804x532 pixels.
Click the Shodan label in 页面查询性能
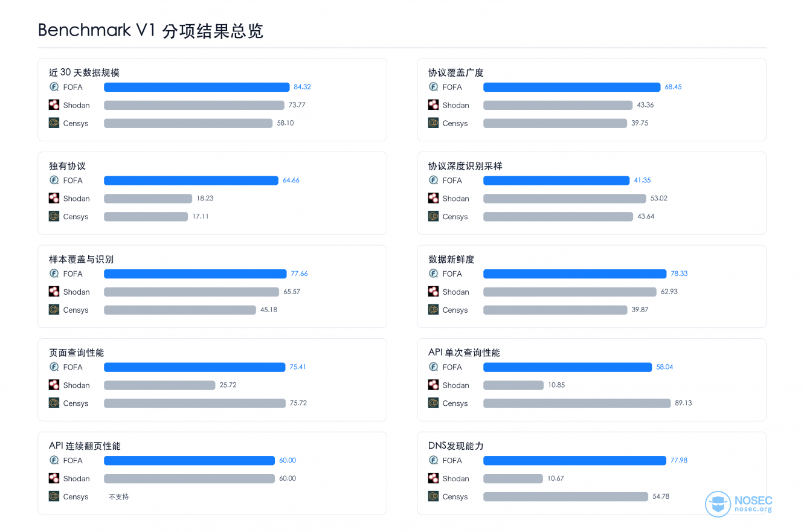click(x=76, y=385)
